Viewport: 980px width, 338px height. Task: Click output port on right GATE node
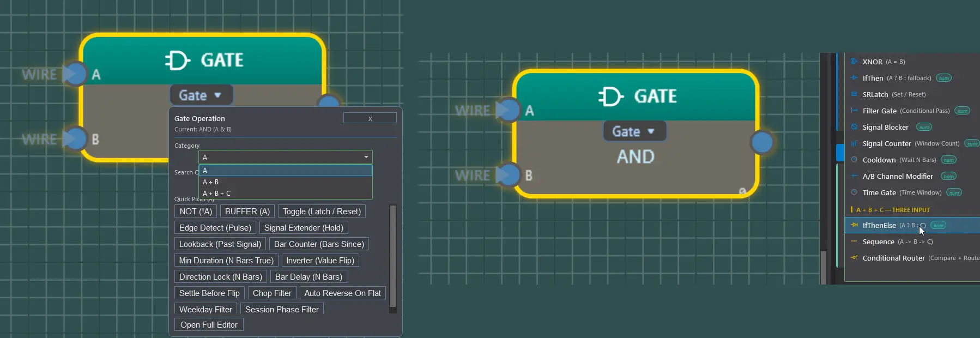pyautogui.click(x=762, y=142)
